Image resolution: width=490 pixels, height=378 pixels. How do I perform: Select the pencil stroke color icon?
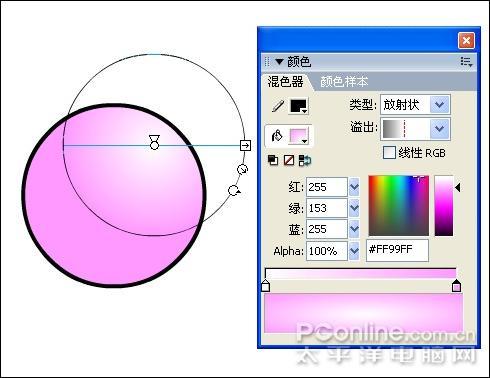click(x=277, y=106)
